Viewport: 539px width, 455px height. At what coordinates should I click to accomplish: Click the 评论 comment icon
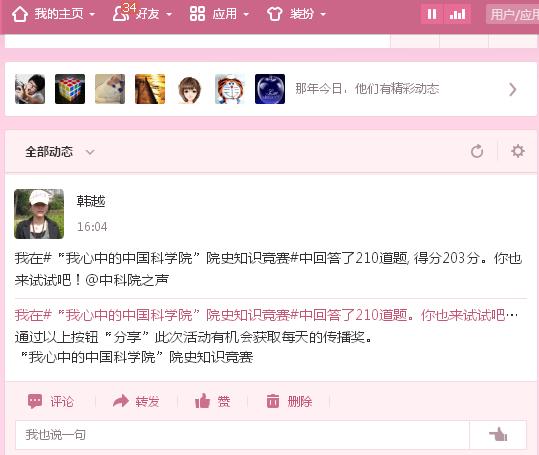(35, 401)
